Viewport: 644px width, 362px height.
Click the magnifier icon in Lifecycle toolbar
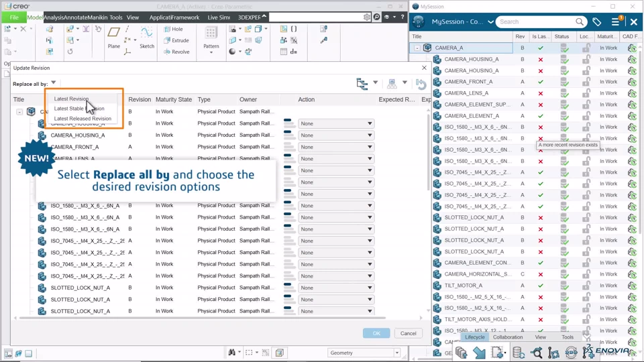536,353
